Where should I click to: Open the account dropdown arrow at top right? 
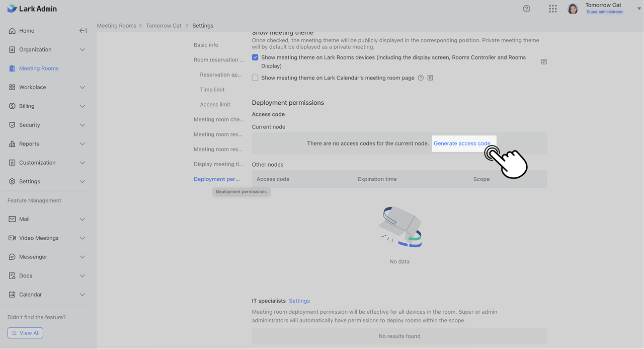point(639,9)
